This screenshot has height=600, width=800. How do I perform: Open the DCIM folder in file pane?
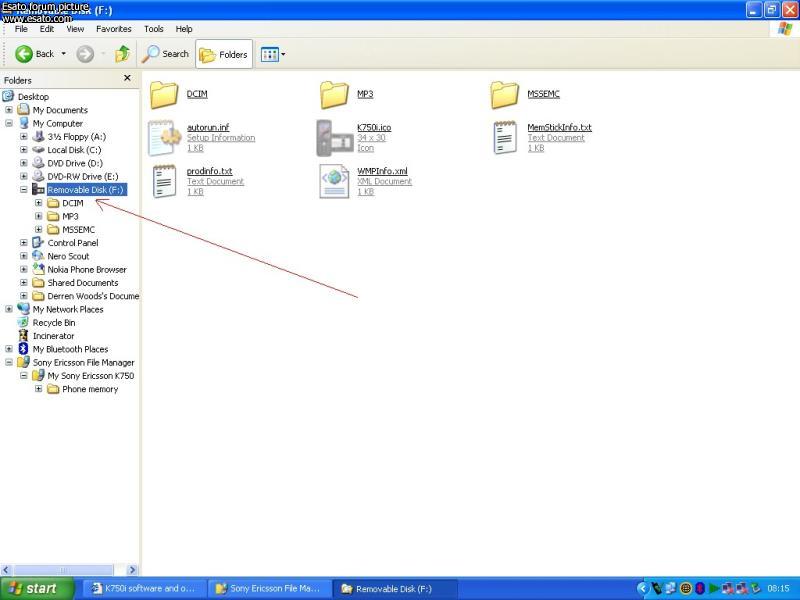click(163, 95)
